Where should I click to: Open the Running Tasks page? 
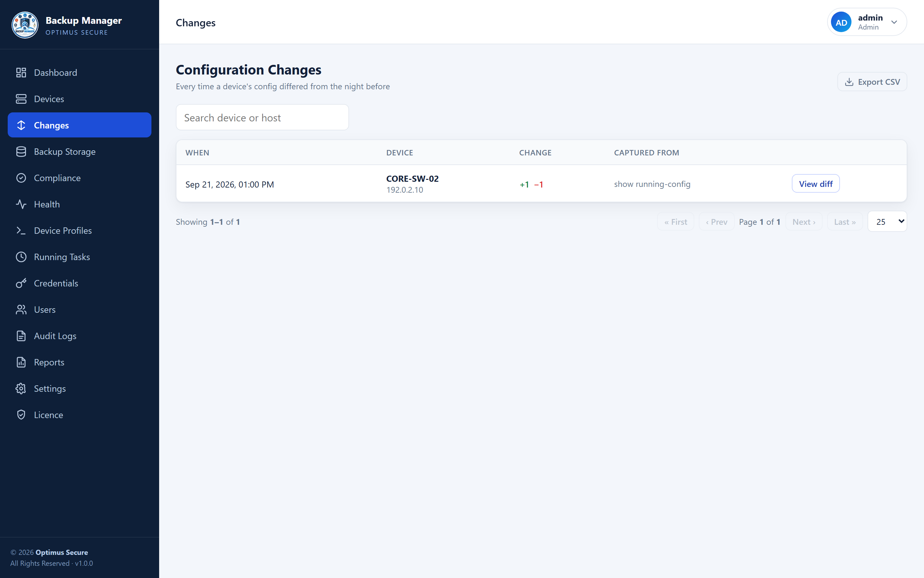click(80, 257)
